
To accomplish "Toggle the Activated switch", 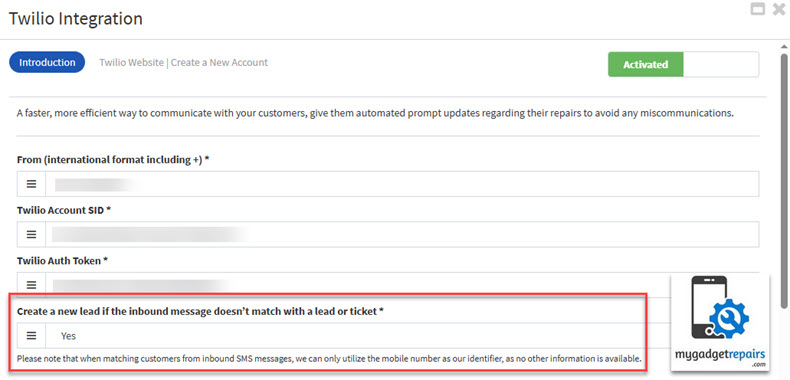I will [x=683, y=65].
